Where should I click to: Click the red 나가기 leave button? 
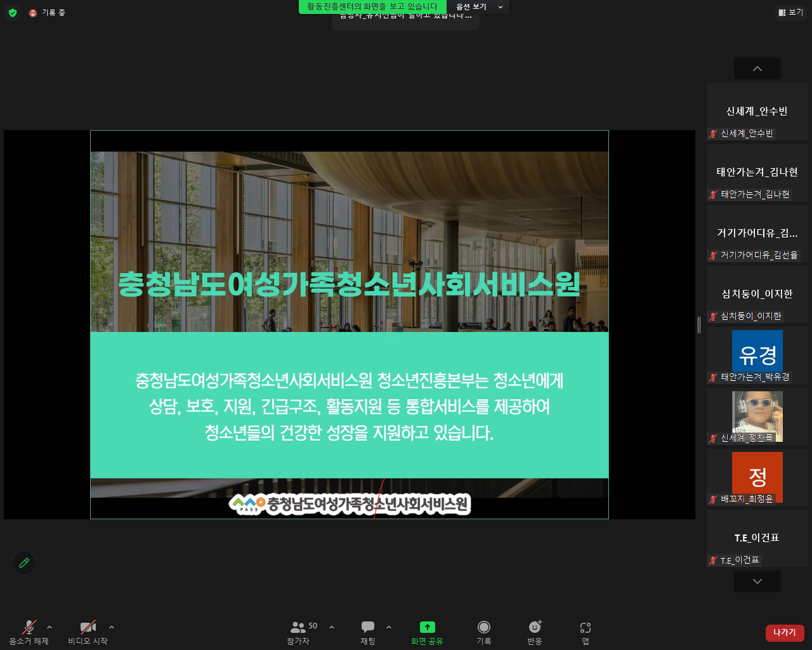(785, 633)
